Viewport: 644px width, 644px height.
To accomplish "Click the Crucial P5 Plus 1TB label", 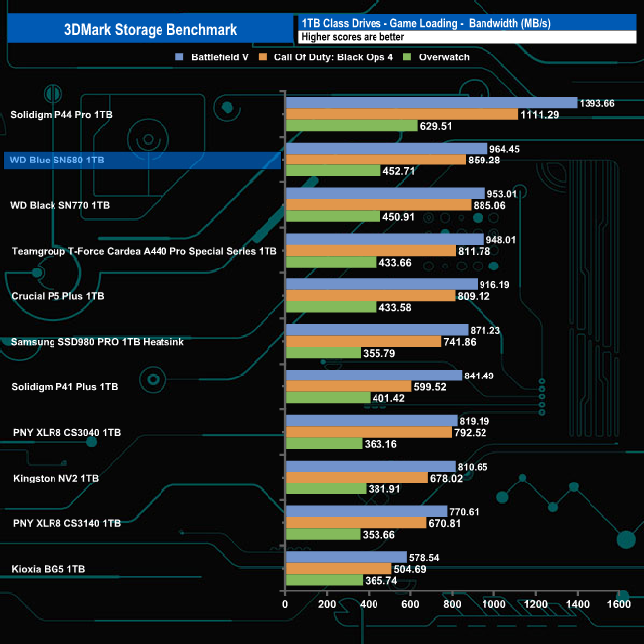I will (57, 296).
